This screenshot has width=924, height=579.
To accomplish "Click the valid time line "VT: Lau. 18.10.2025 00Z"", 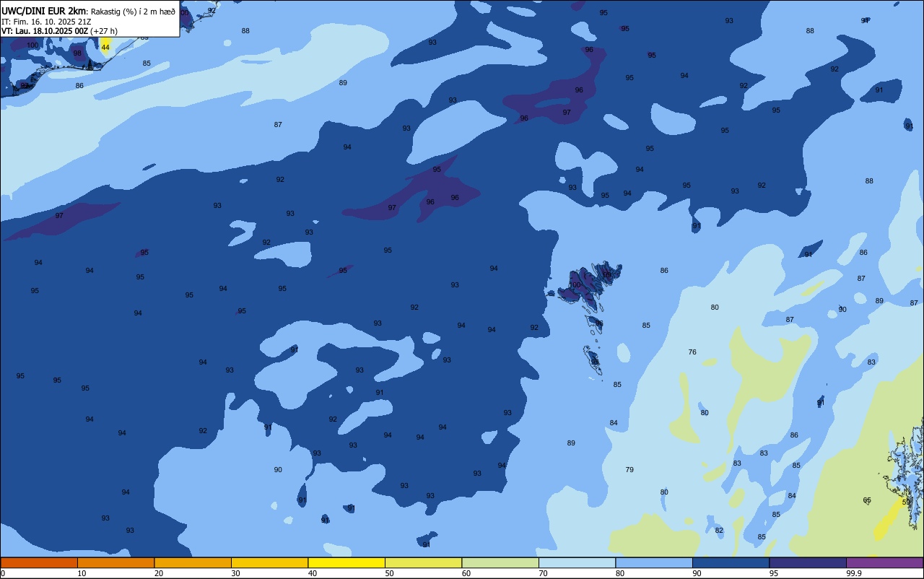I will click(45, 31).
